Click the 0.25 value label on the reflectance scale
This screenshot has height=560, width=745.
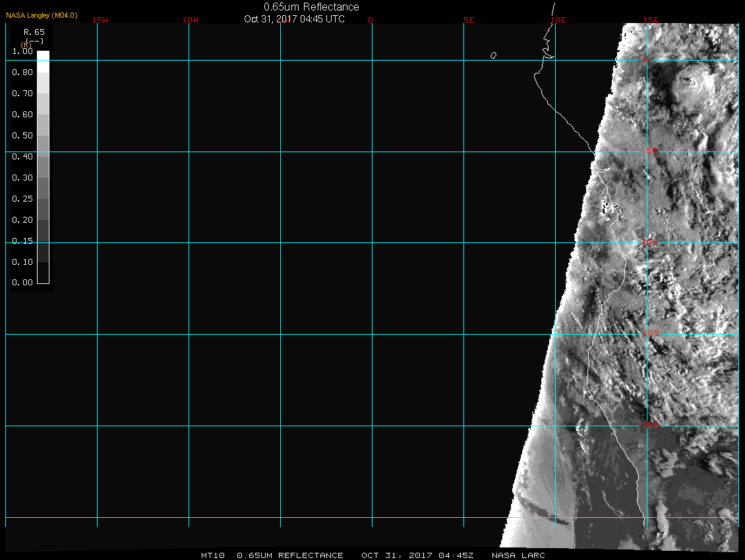click(x=22, y=198)
